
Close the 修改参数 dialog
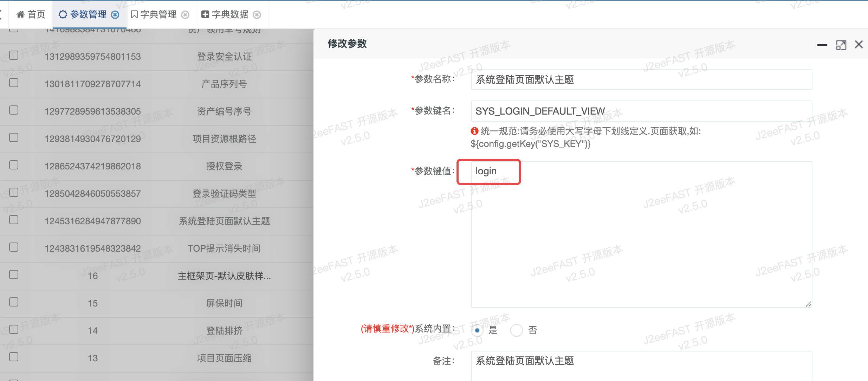click(x=859, y=44)
